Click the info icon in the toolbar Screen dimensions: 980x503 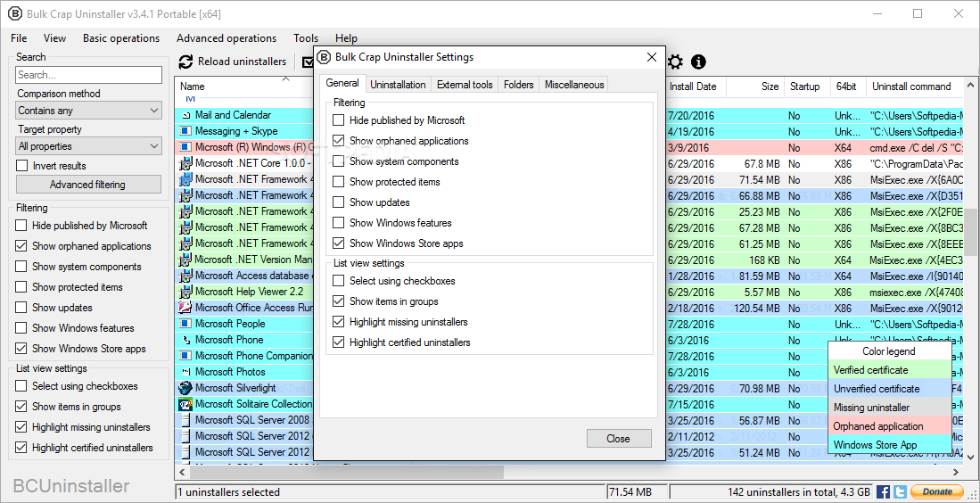tap(698, 62)
